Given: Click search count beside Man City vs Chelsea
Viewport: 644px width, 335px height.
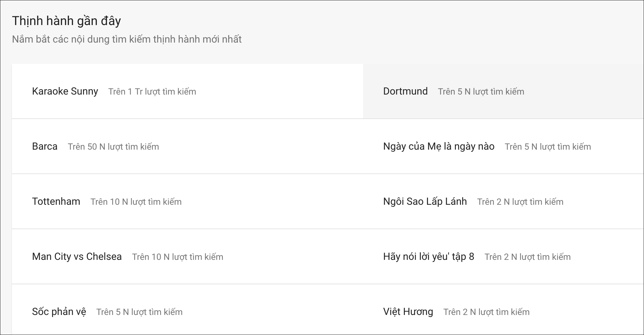Looking at the screenshot, I should [x=177, y=257].
